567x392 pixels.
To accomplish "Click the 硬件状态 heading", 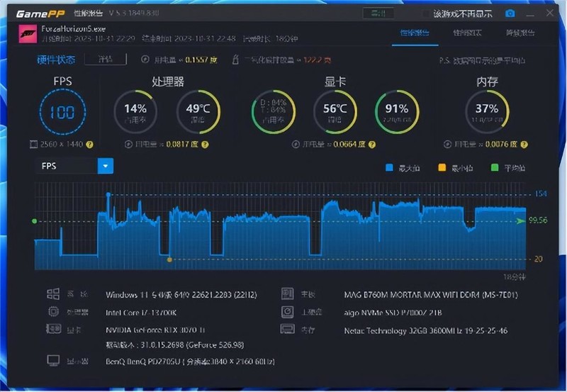I will pos(56,60).
